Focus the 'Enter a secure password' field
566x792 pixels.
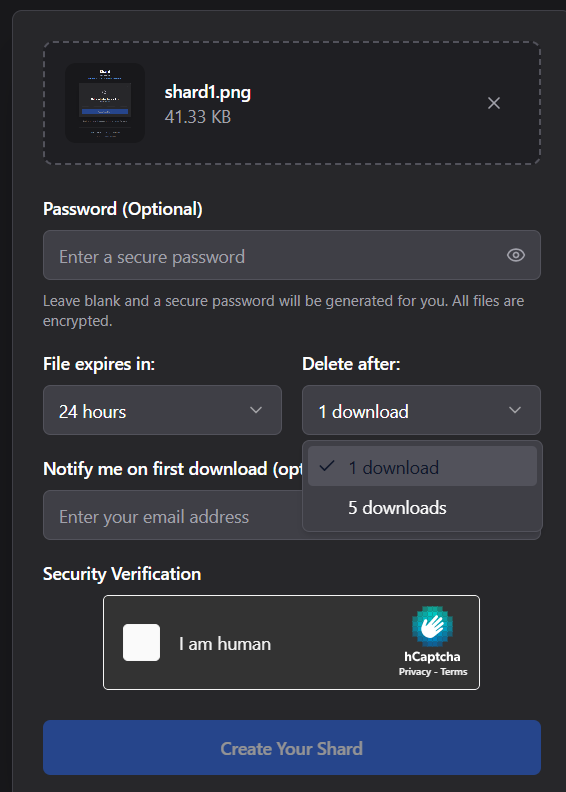(x=292, y=255)
